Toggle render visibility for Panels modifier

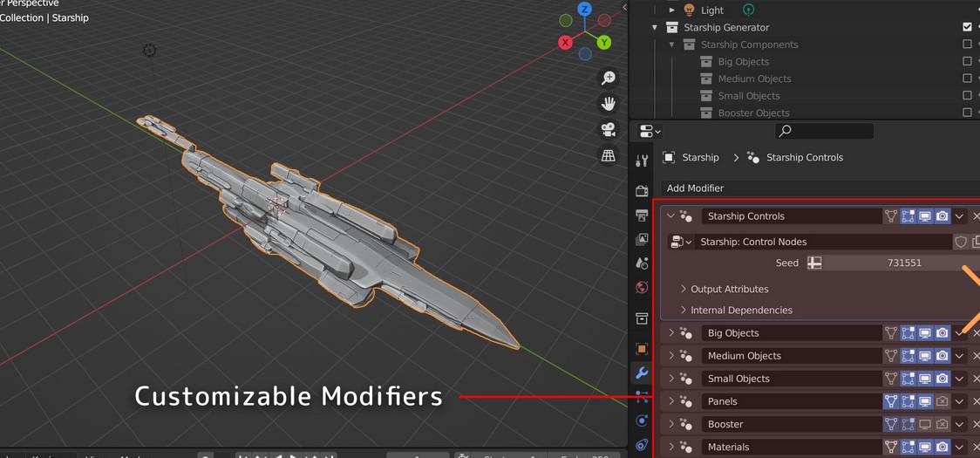(x=942, y=401)
